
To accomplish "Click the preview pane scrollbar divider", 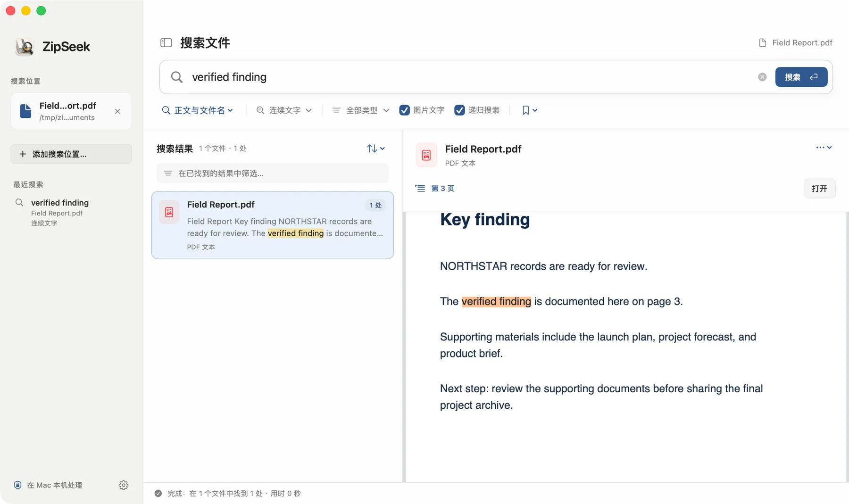I will pyautogui.click(x=404, y=347).
